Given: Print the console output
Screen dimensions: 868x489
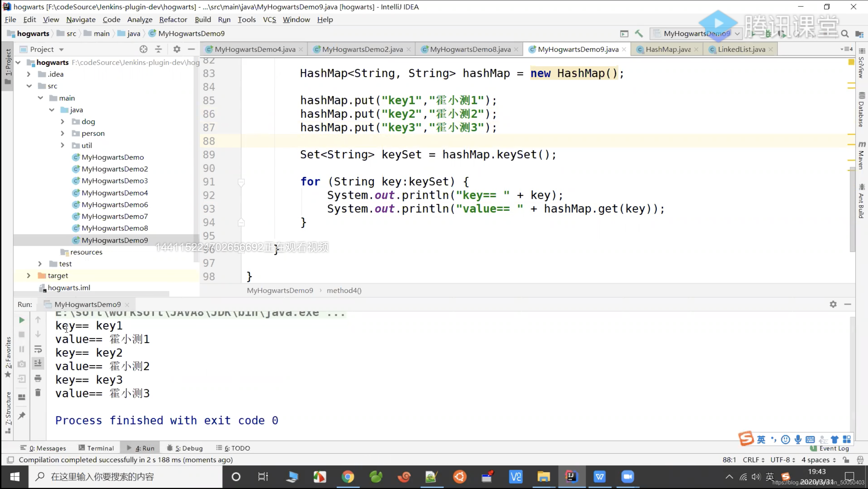Looking at the screenshot, I should [38, 378].
